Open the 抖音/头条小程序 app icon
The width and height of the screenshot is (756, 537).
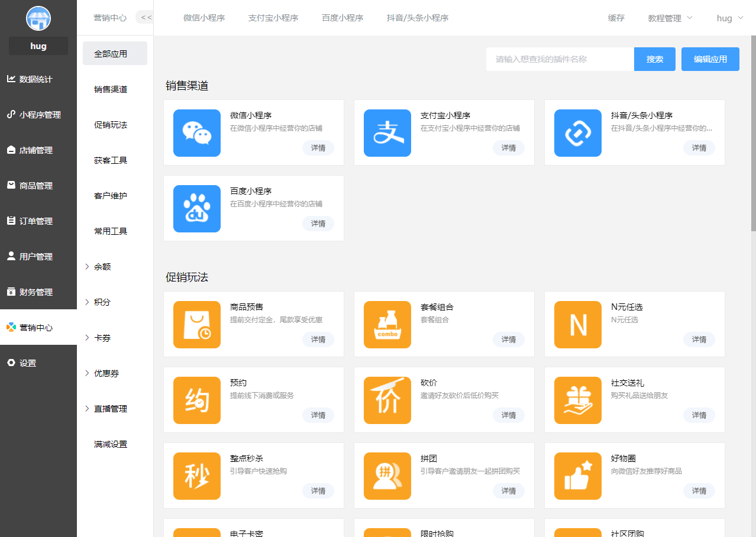tap(578, 133)
